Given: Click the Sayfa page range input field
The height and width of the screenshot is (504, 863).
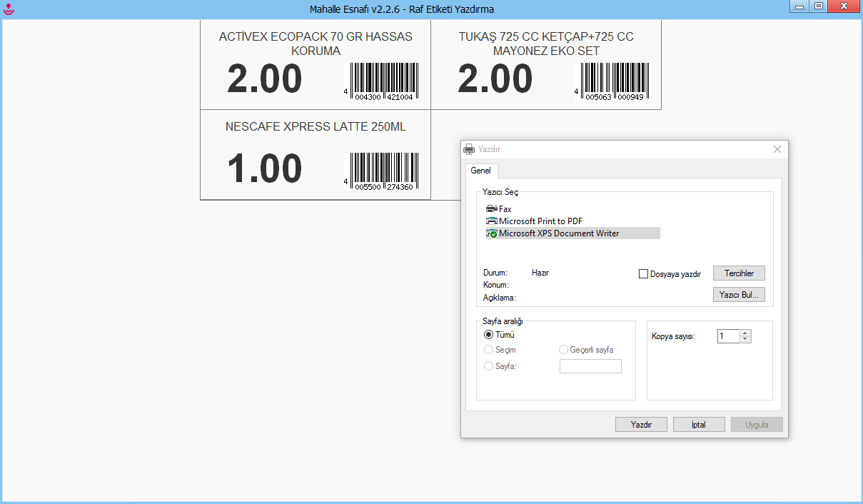Looking at the screenshot, I should coord(590,366).
